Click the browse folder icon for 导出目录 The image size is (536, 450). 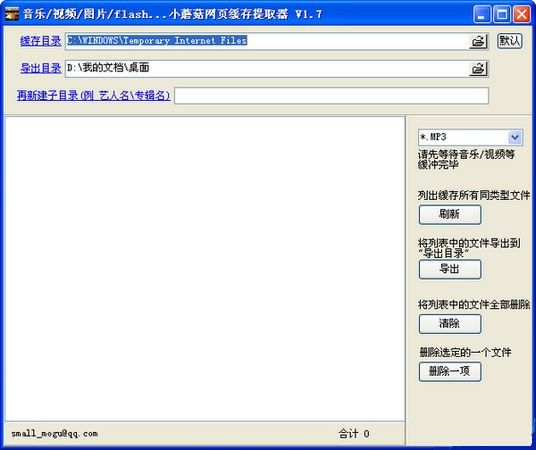pos(478,69)
